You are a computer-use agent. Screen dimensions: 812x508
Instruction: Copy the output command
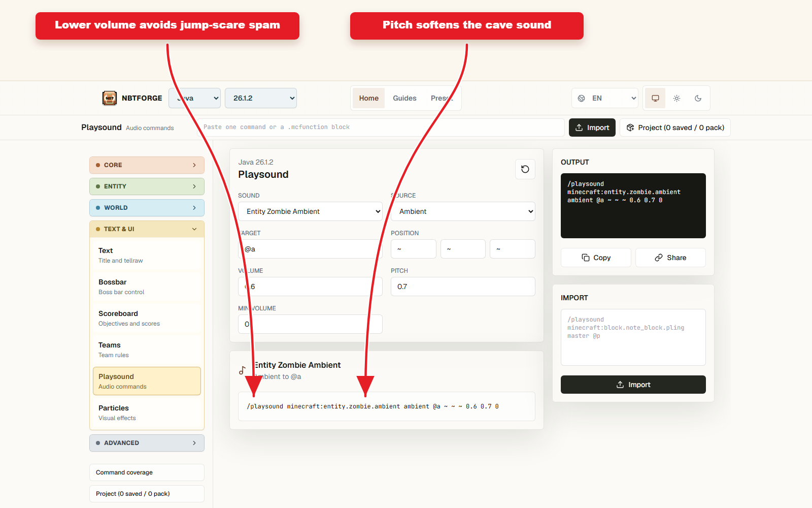click(x=596, y=258)
